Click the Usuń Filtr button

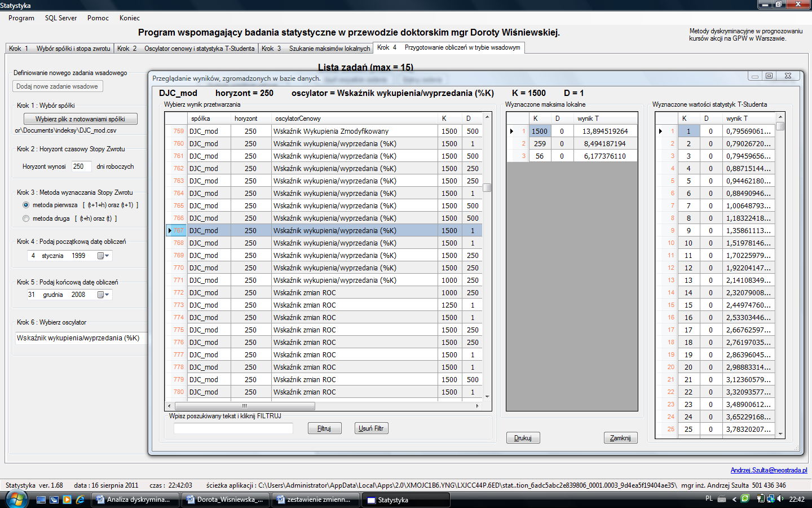click(371, 428)
